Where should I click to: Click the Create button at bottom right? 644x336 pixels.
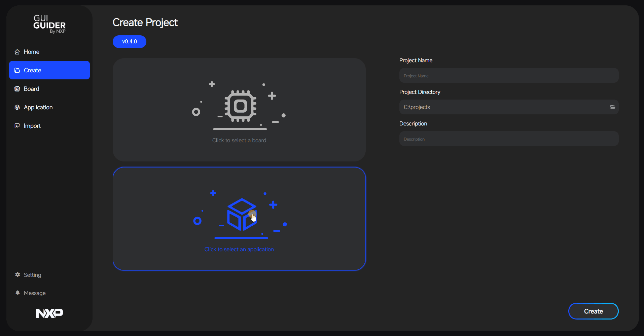(593, 311)
